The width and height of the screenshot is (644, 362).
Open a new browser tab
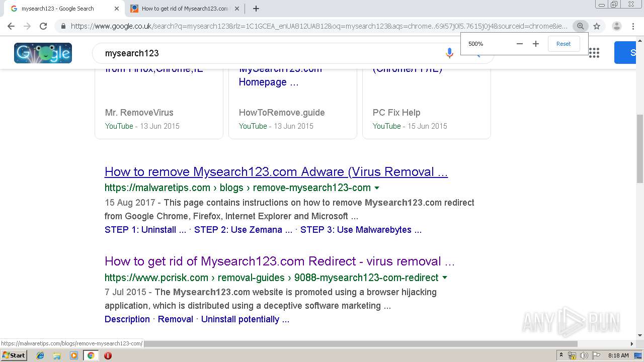pyautogui.click(x=256, y=9)
